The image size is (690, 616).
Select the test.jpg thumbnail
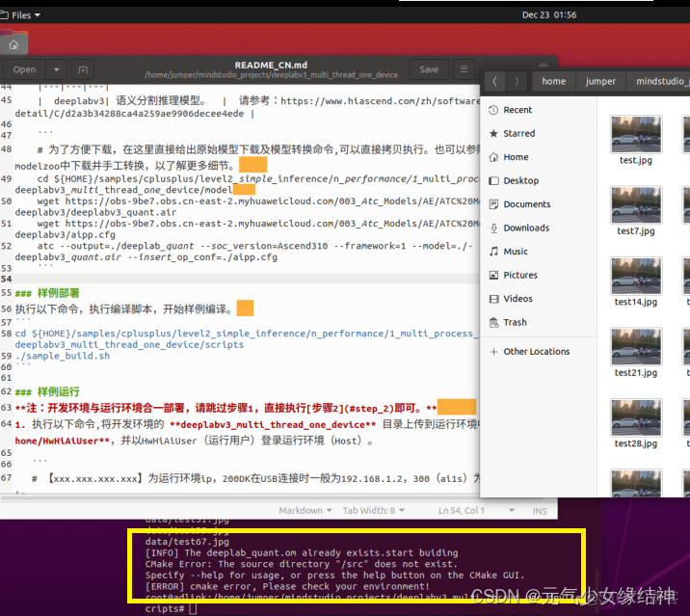[x=636, y=134]
